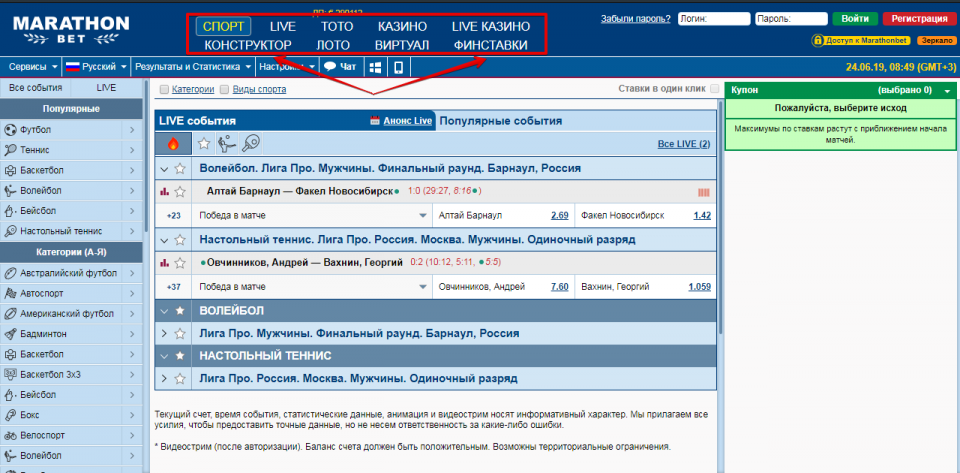960x473 pixels.
Task: Select the volleyball player filter icon
Action: 227,143
